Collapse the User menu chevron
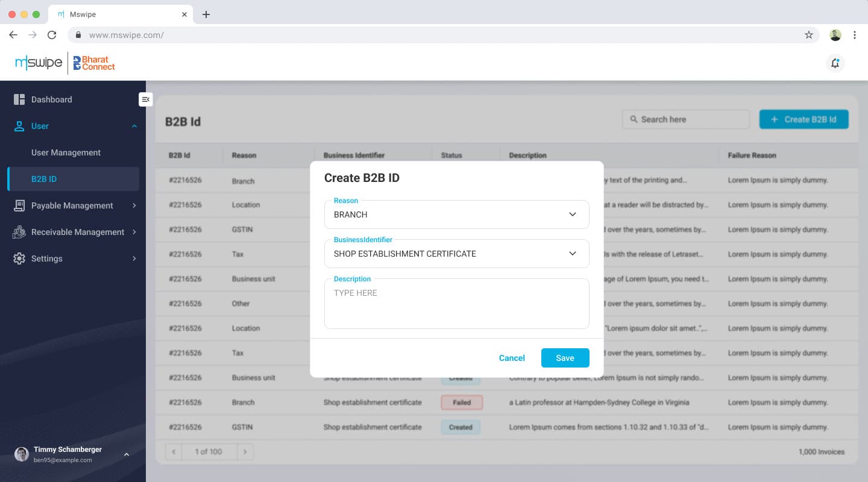The width and height of the screenshot is (868, 482). [134, 126]
